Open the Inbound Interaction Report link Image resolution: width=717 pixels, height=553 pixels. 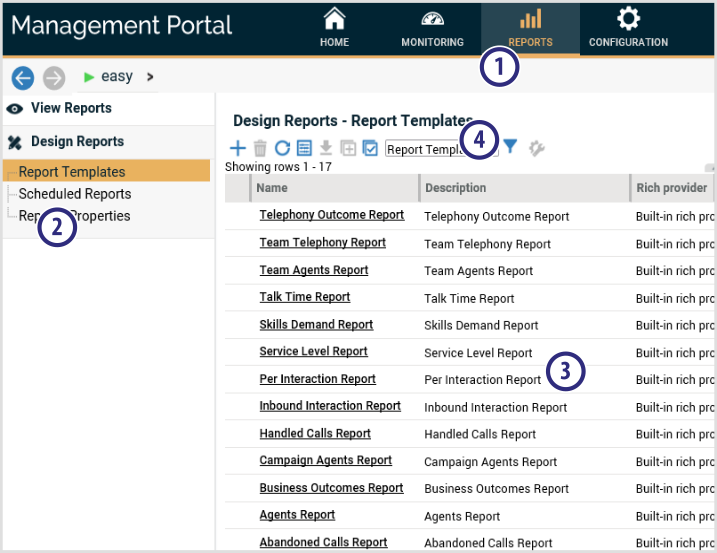point(330,406)
